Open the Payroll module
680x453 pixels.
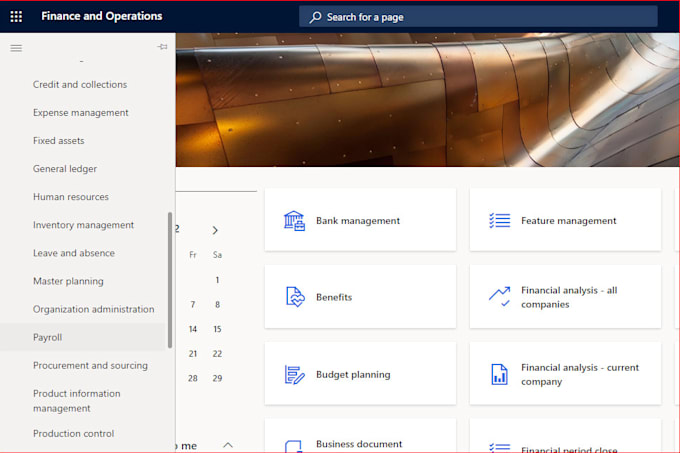click(48, 338)
